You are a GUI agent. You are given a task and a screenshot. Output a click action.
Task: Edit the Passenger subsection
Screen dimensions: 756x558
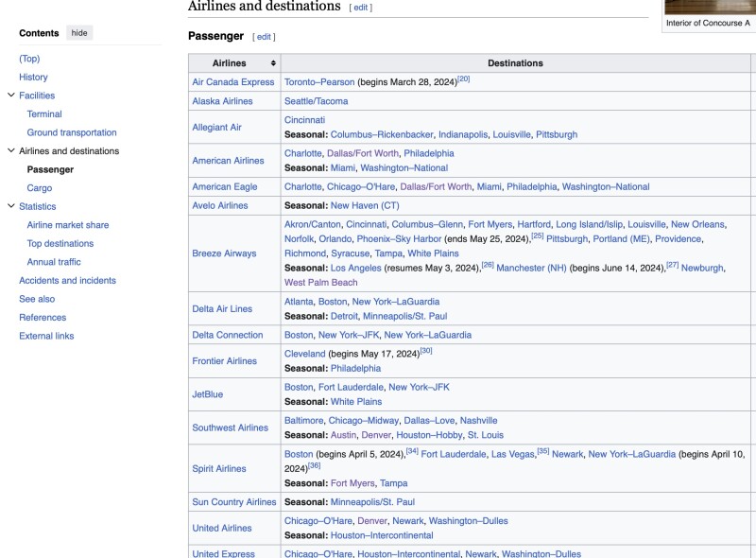[x=264, y=37]
